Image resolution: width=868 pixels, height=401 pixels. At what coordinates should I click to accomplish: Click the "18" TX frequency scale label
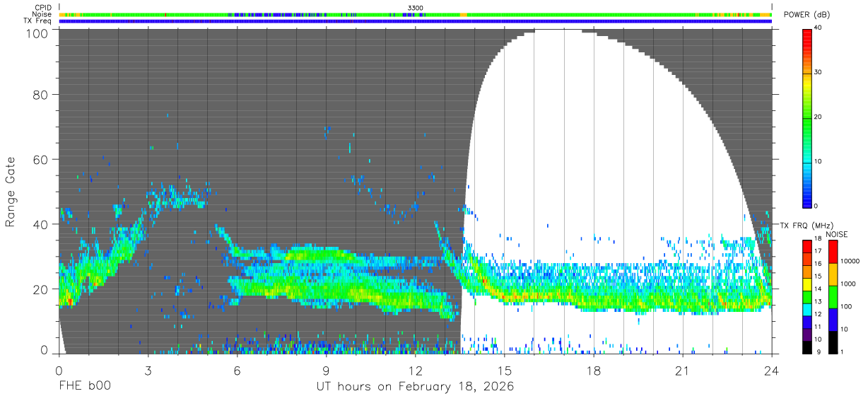(819, 239)
